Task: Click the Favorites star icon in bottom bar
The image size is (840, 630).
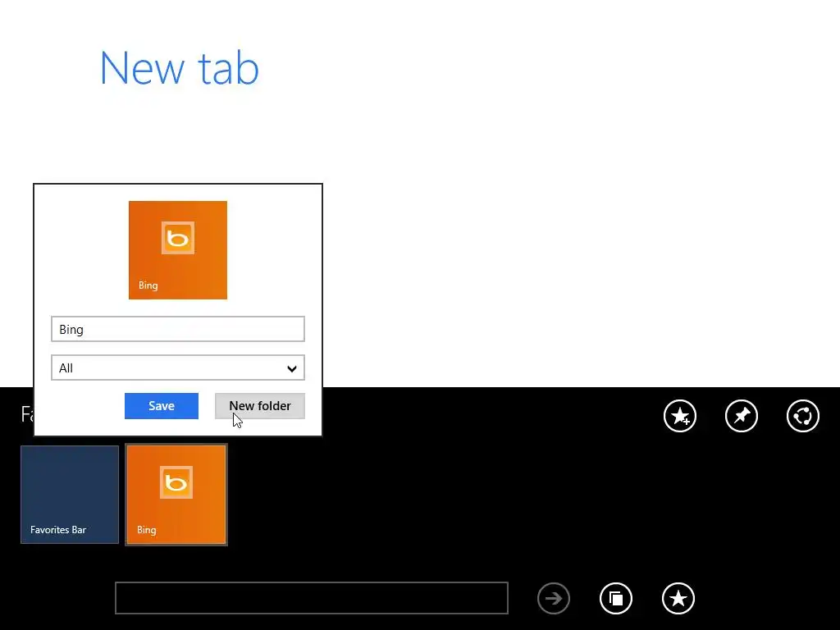Action: [x=678, y=598]
